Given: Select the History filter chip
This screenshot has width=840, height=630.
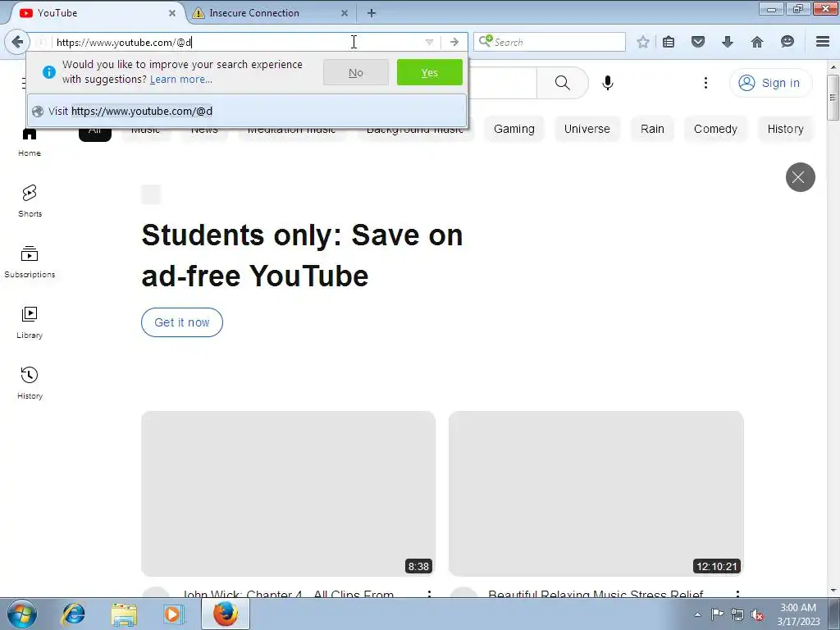Looking at the screenshot, I should click(785, 129).
